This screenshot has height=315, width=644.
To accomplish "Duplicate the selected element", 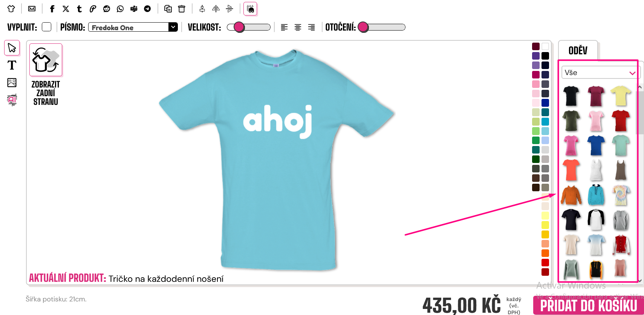I will click(168, 9).
